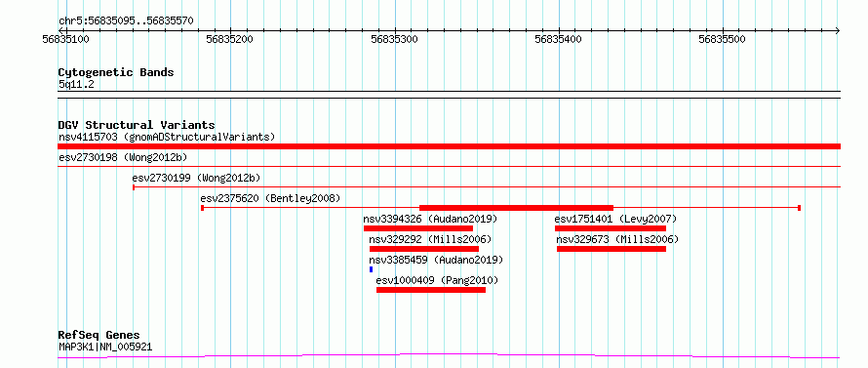The image size is (868, 368).
Task: Click the esv2730199 (Wong2012b) variant label
Action: click(x=196, y=178)
